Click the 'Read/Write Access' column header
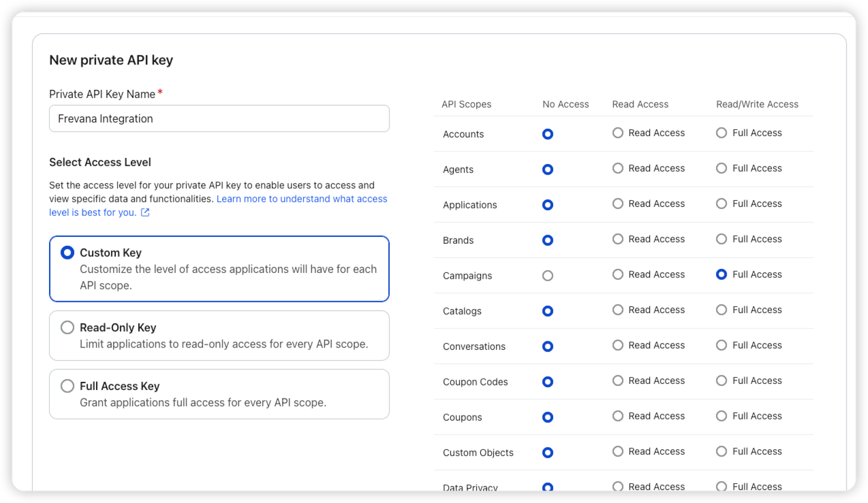The width and height of the screenshot is (868, 503). pyautogui.click(x=757, y=104)
